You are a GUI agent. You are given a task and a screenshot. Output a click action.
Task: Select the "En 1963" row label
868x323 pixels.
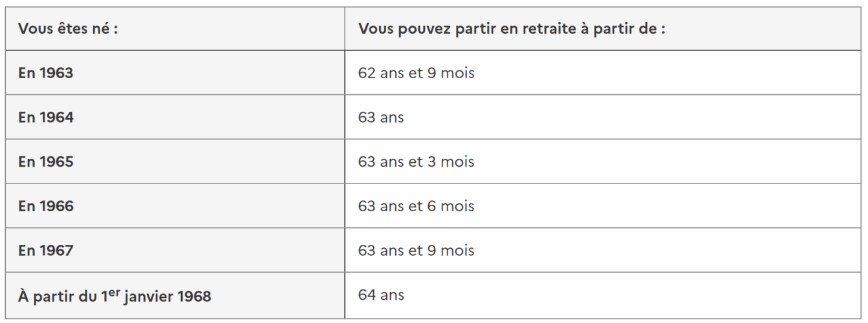coord(45,74)
